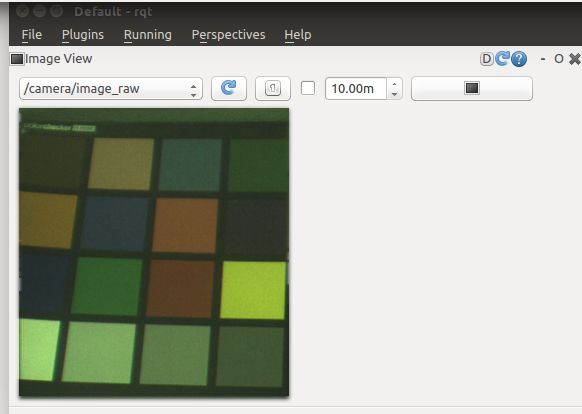The height and width of the screenshot is (414, 582).
Task: Click the camera image display
Action: tap(154, 252)
